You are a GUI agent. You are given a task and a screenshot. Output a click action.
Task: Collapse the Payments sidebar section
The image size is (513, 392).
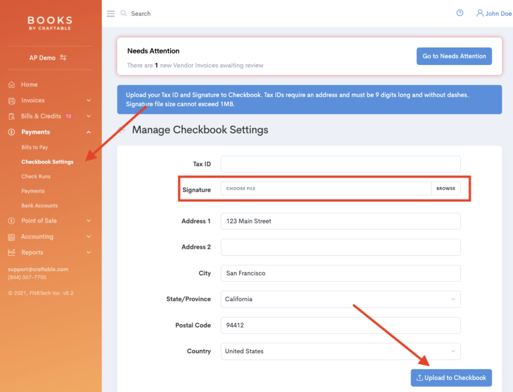coord(89,132)
